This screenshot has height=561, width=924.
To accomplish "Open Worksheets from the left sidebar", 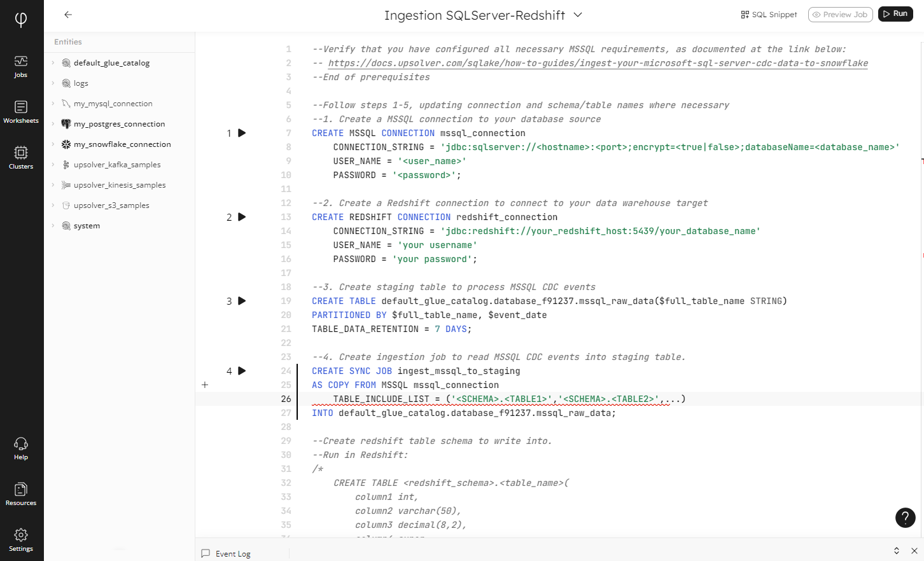I will [21, 112].
